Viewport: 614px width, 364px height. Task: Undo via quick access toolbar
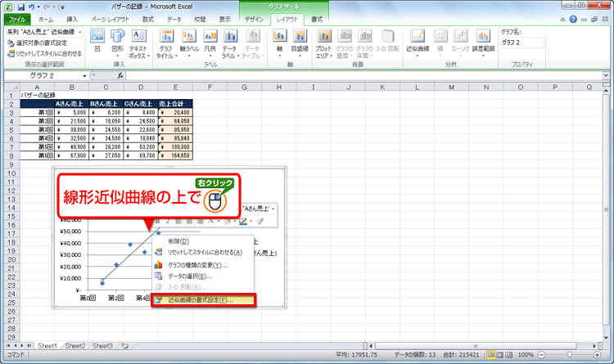point(32,7)
